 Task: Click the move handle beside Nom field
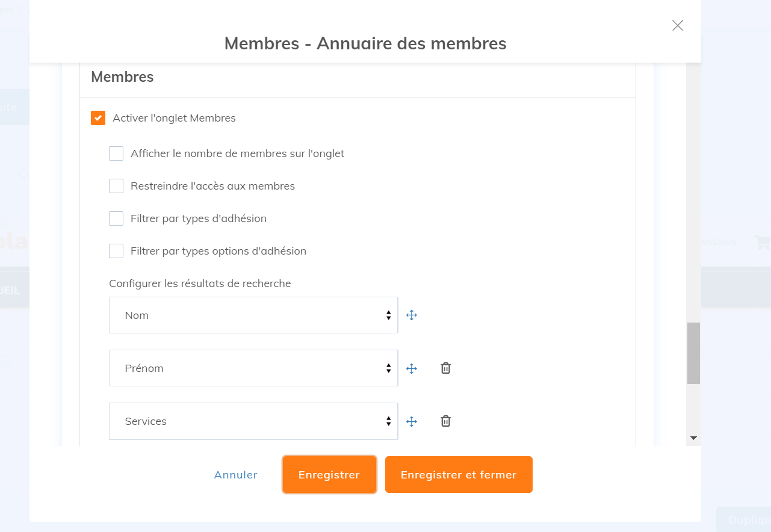coord(412,315)
